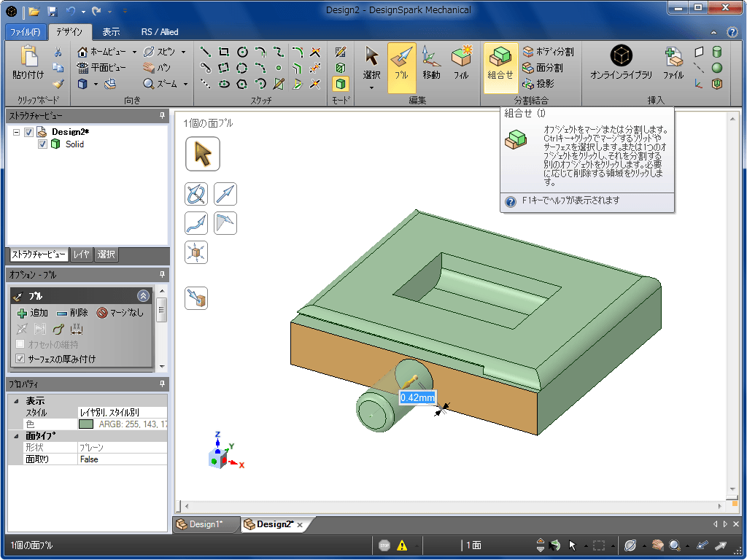Image resolution: width=747 pixels, height=560 pixels.
Task: Switch to Section mode
Action: point(340,68)
